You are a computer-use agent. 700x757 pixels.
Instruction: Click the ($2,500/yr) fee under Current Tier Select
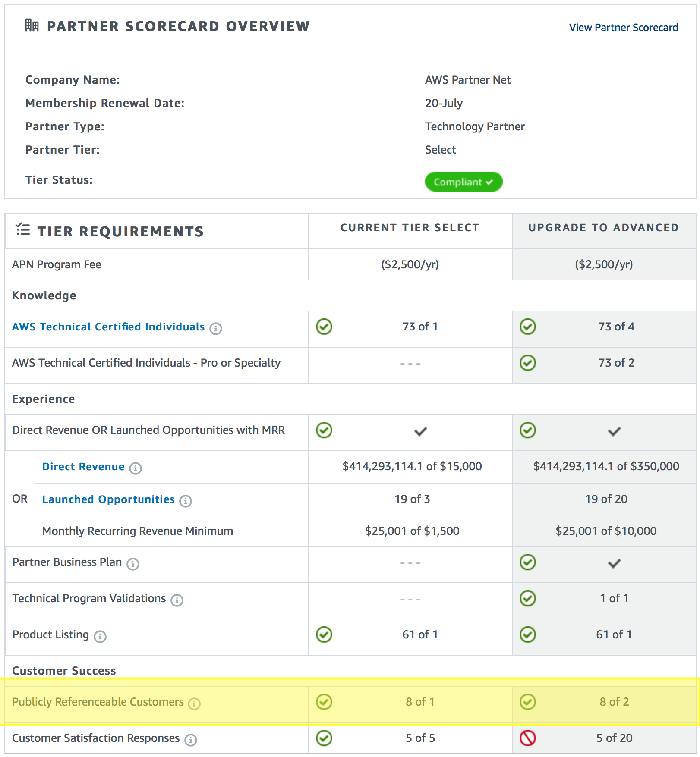pyautogui.click(x=410, y=264)
